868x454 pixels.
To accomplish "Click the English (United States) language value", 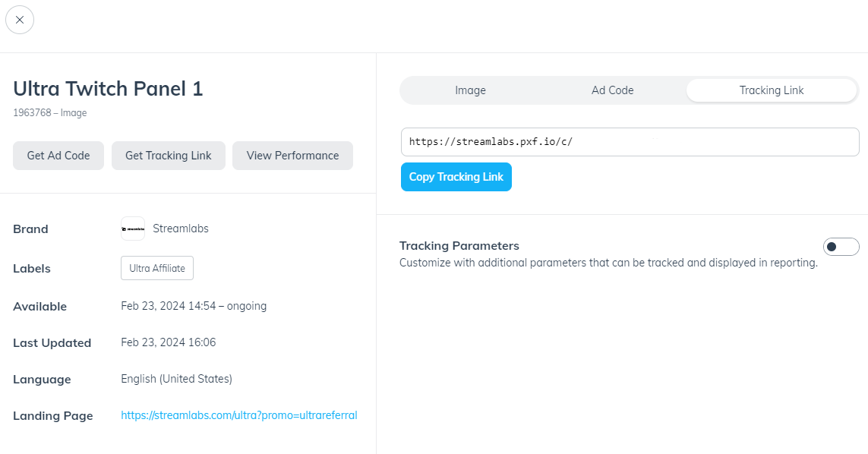I will point(177,379).
